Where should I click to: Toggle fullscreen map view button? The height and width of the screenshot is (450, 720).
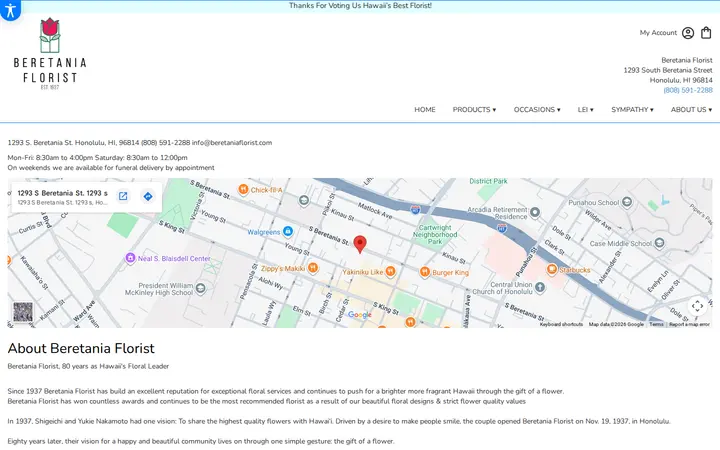[697, 306]
